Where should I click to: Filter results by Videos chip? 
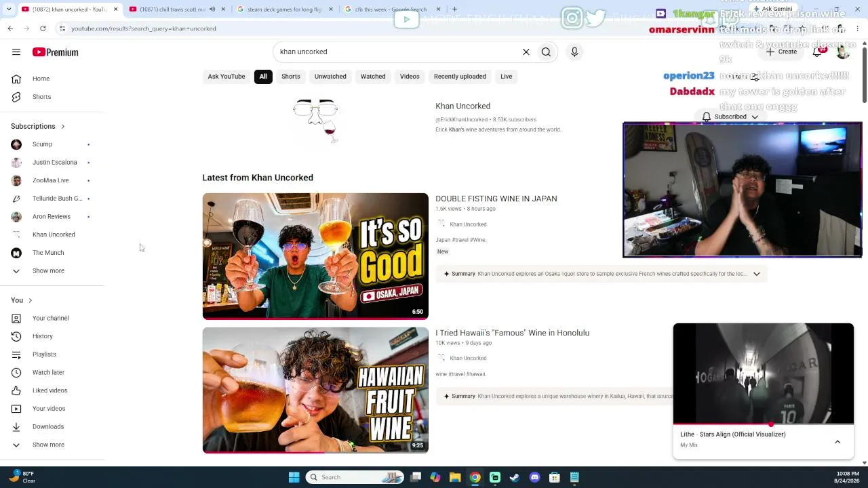point(410,77)
